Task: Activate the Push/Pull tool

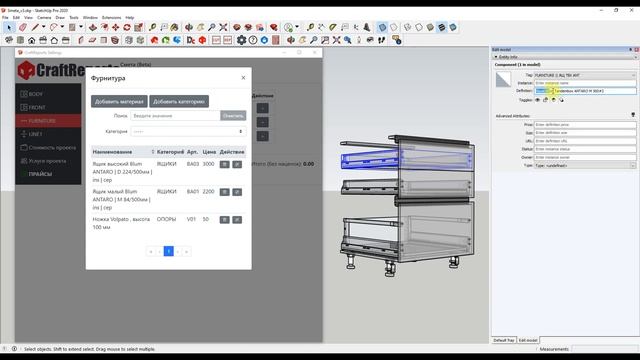Action: pos(93,27)
